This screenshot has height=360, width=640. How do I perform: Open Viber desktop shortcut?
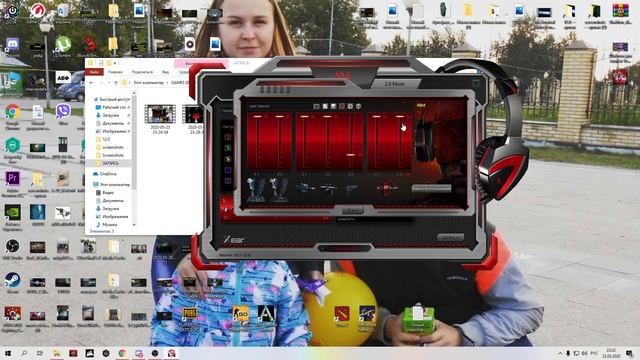[63, 114]
